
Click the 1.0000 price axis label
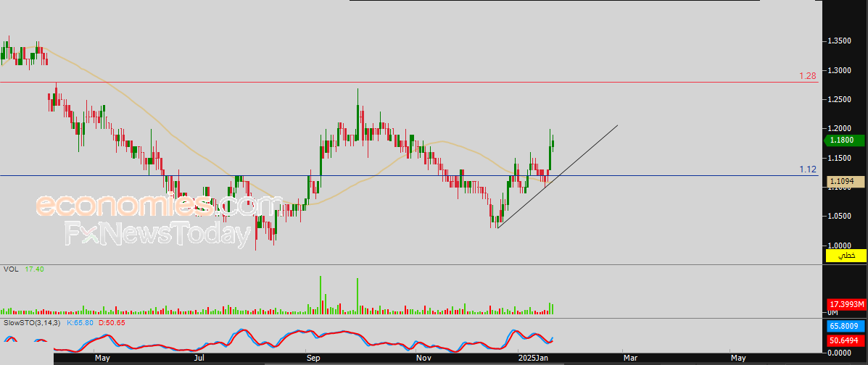coord(840,246)
